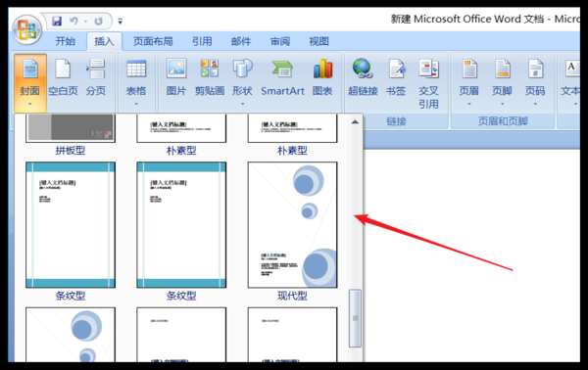This screenshot has width=588, height=370.
Task: Switch to the 插入 tab
Action: 104,41
